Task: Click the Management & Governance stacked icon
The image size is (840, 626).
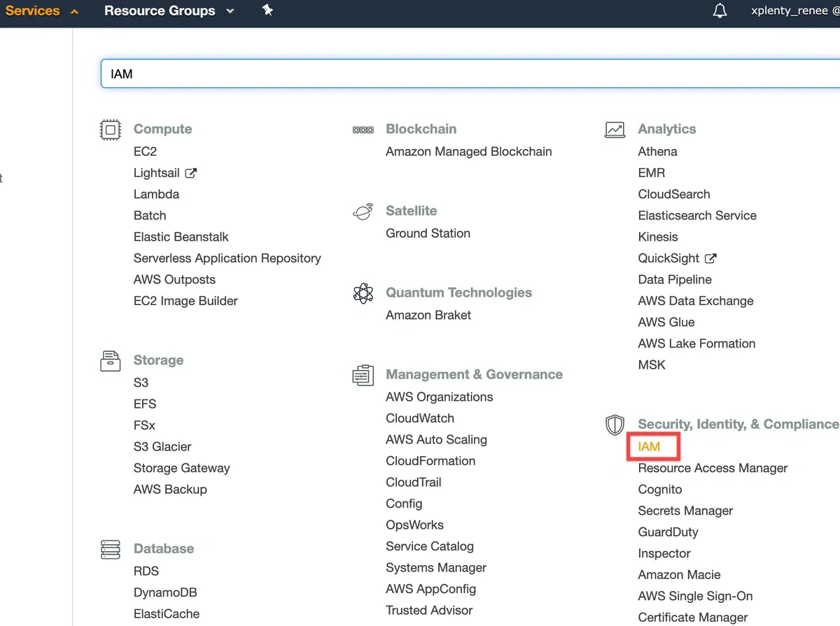Action: pyautogui.click(x=363, y=375)
